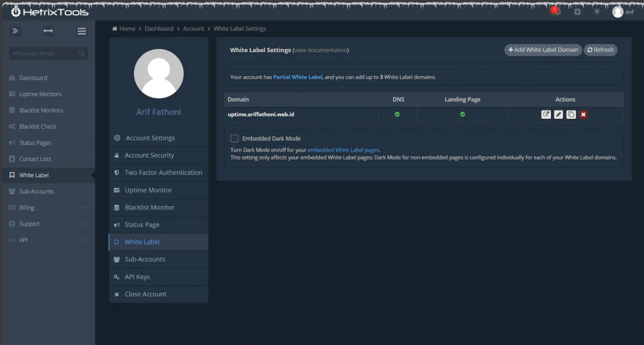Delete the white label domain red x
This screenshot has height=345, width=644.
point(583,114)
